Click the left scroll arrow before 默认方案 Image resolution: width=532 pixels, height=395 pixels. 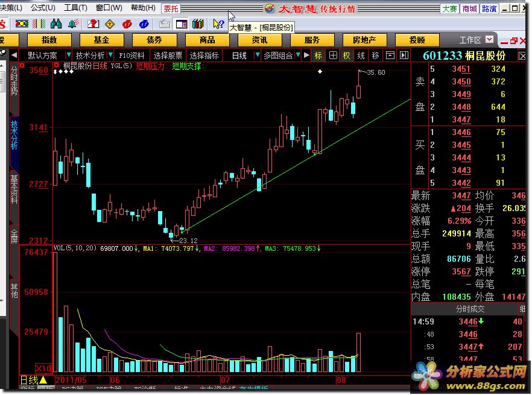tap(14, 55)
